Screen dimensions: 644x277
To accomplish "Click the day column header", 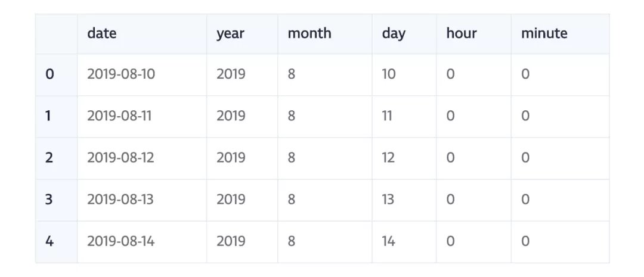I will 394,33.
